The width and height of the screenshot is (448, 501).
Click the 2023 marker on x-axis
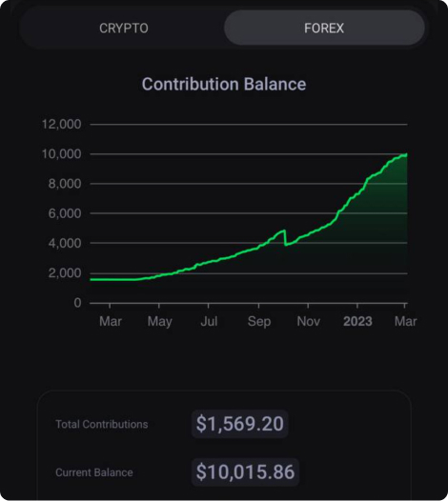[x=357, y=321]
